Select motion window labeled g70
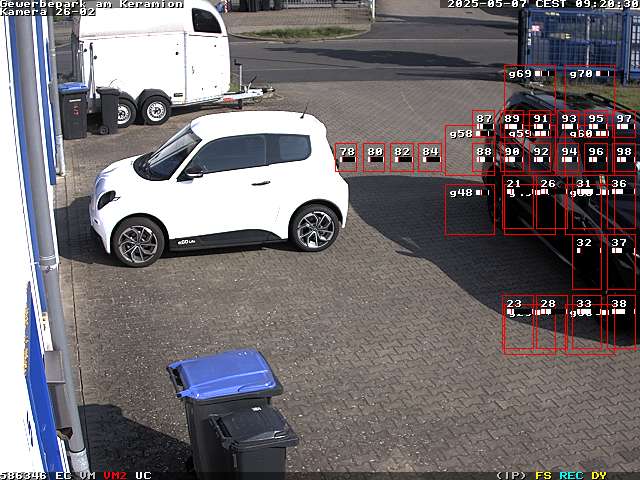Image resolution: width=640 pixels, height=480 pixels. (590, 89)
